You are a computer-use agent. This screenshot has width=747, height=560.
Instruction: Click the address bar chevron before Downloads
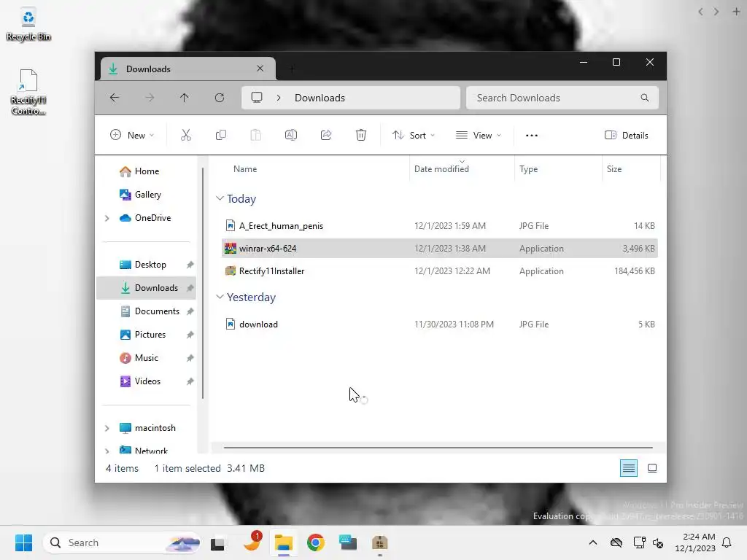coord(279,98)
